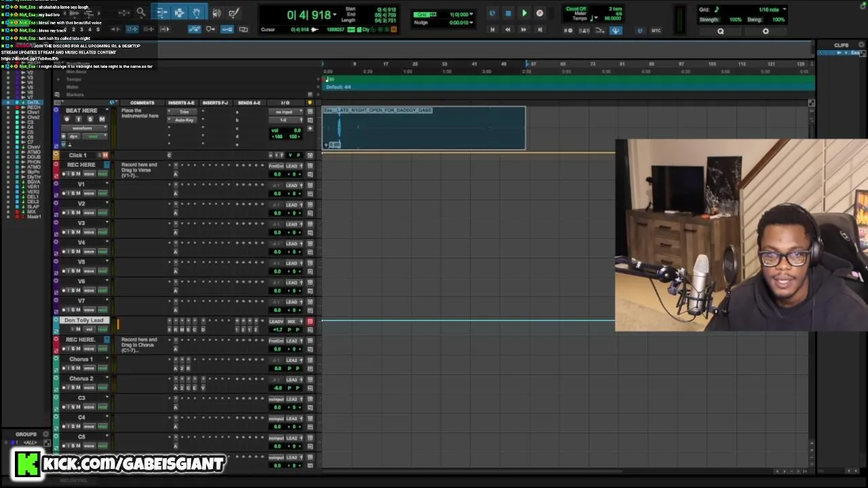Open 1/16 note quantize grid dropdown
868x488 pixels.
click(784, 9)
